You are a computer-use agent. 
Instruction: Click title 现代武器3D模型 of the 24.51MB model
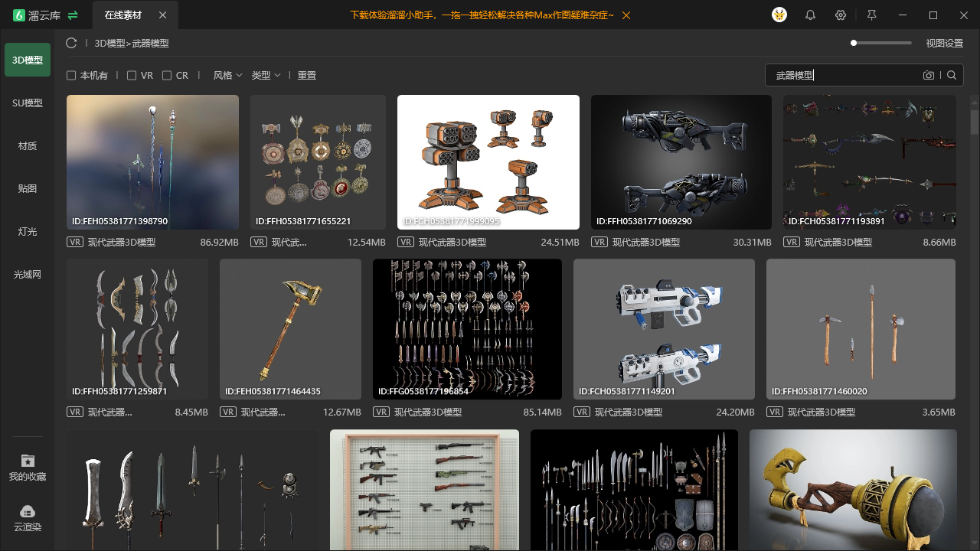click(452, 242)
